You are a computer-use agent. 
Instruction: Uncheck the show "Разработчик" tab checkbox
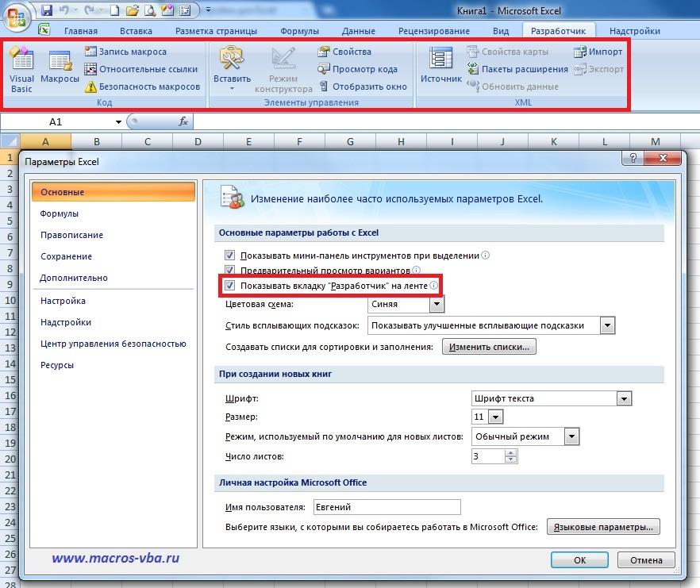pyautogui.click(x=229, y=286)
